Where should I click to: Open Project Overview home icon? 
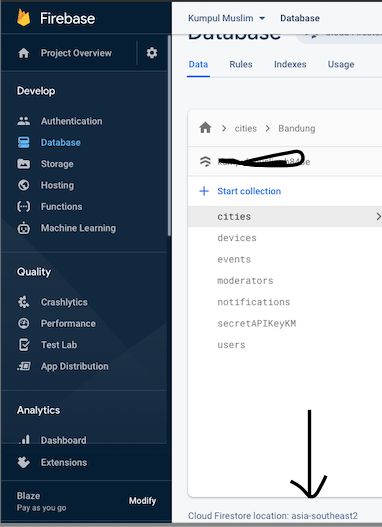[24, 53]
